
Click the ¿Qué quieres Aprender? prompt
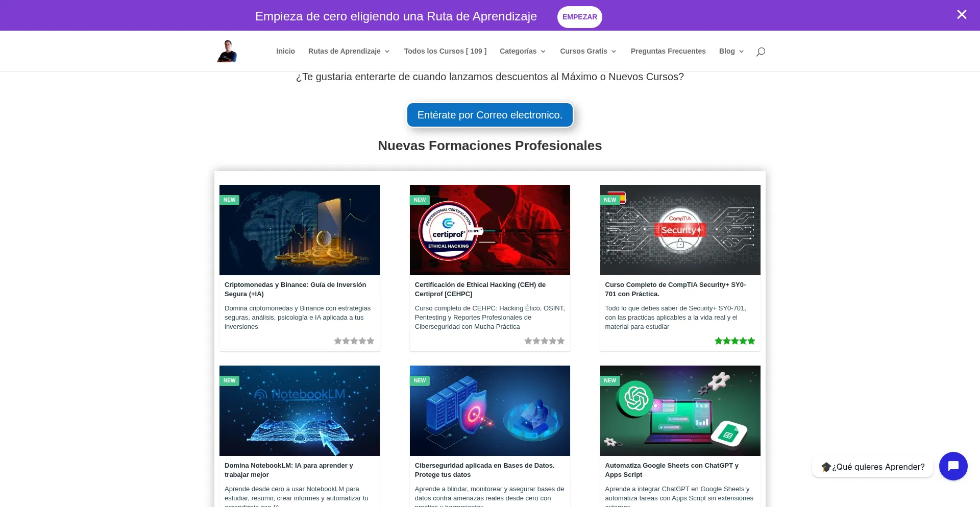(872, 467)
